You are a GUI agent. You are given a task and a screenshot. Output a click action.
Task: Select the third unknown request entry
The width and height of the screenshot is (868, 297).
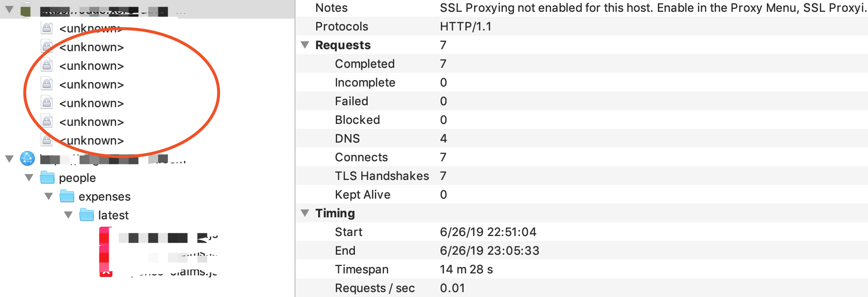point(91,66)
